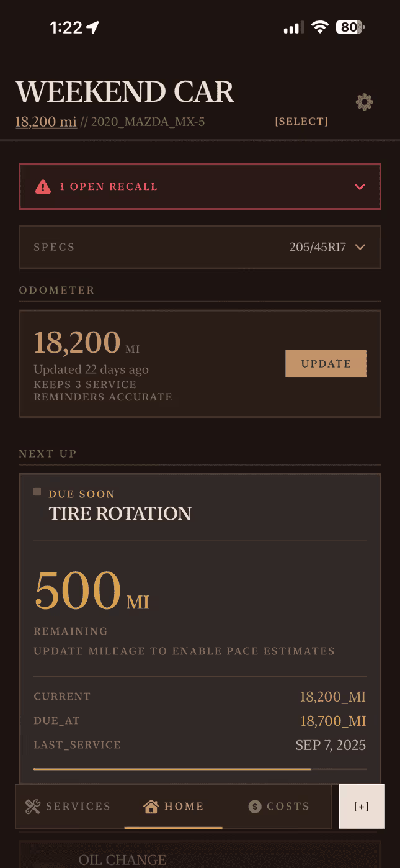Open the settings gear icon
The width and height of the screenshot is (400, 868).
(x=364, y=102)
